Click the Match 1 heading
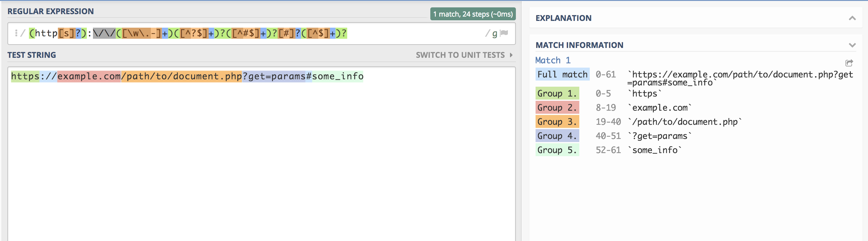868x241 pixels. coord(553,60)
